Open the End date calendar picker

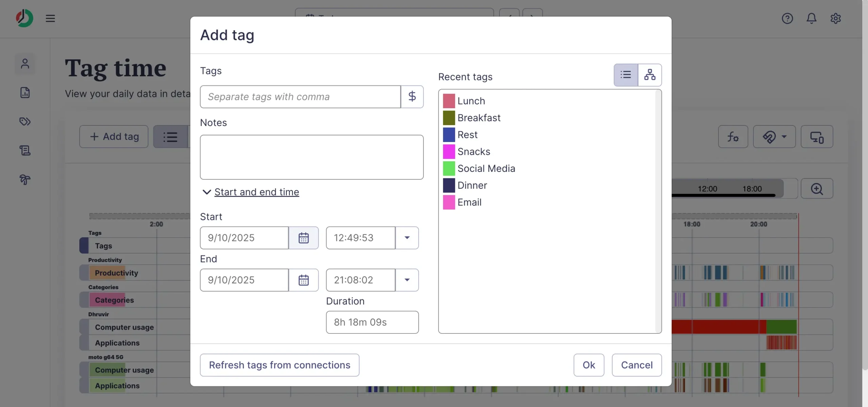[x=303, y=280]
